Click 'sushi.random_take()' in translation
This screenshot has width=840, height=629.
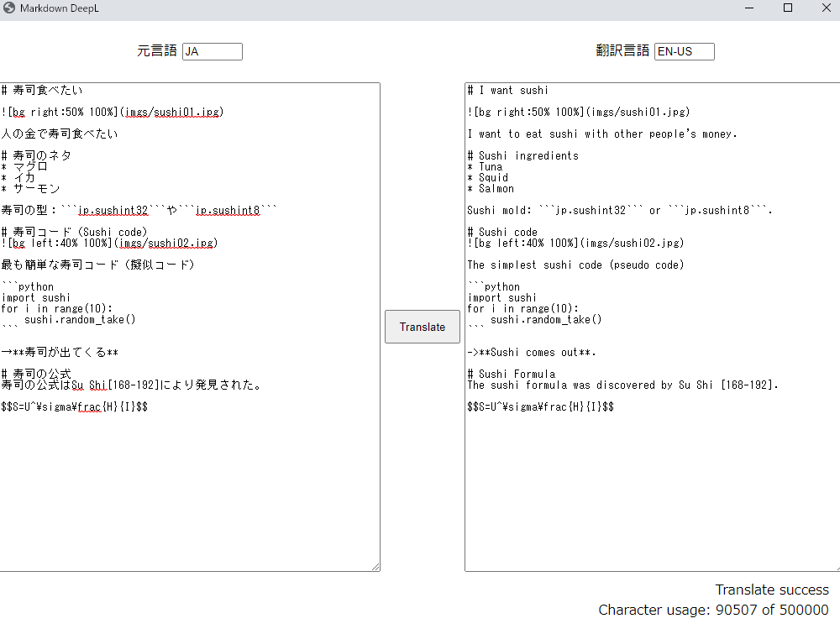pos(547,319)
